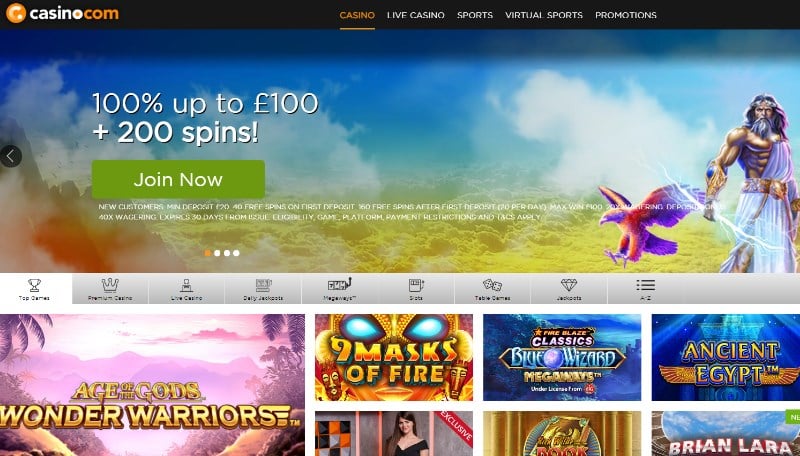Launch Age of the Gods Wonder Warriors

(152, 385)
